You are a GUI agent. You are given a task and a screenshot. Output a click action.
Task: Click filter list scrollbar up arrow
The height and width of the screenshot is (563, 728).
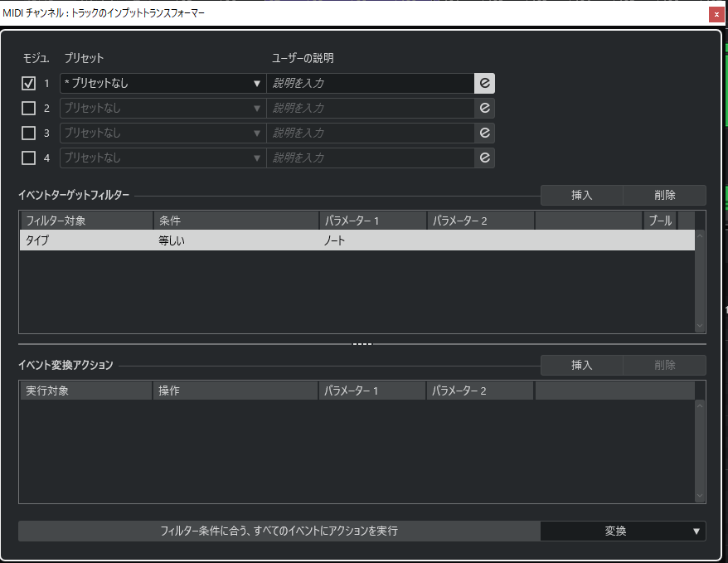coord(700,235)
